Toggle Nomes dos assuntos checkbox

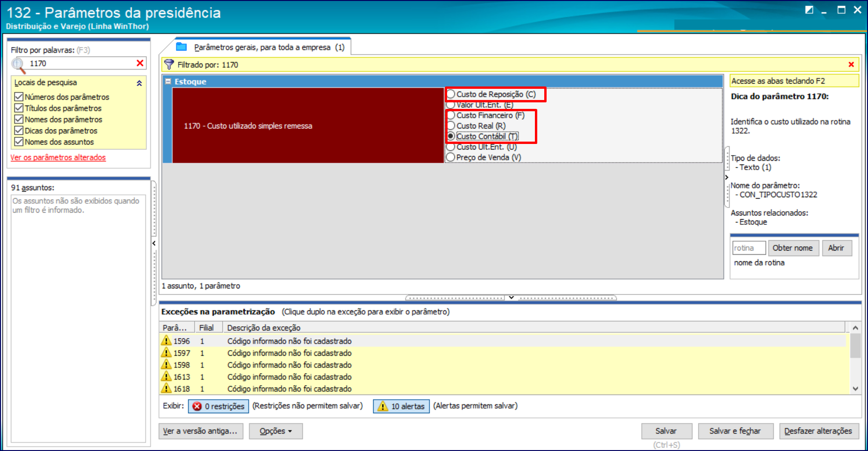point(19,142)
